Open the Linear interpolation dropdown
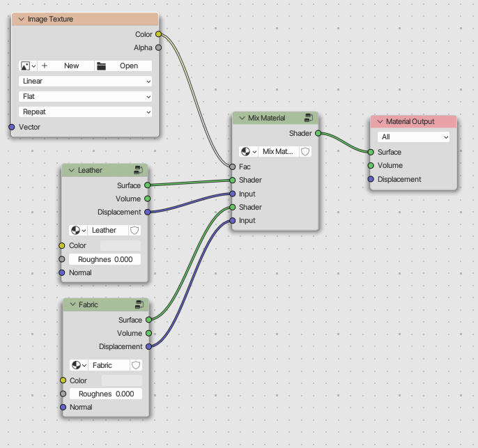This screenshot has height=448, width=478. [85, 81]
